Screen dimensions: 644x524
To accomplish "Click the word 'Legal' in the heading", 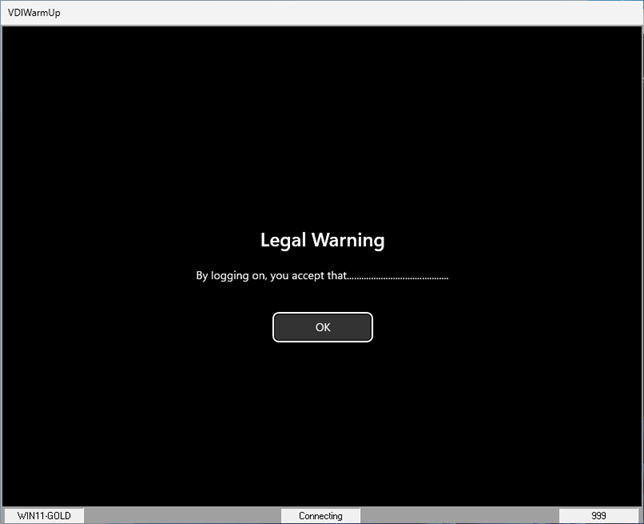I will coord(283,240).
